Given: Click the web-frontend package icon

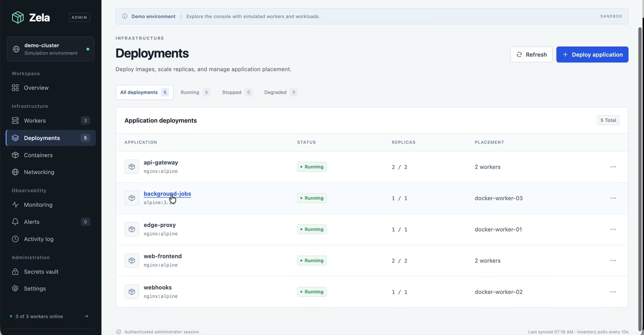Looking at the screenshot, I should 131,261.
